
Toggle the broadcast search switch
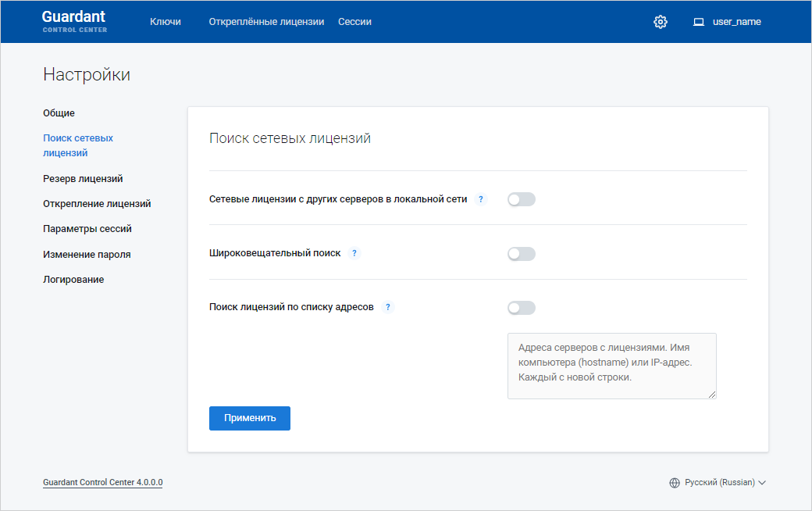coord(521,254)
